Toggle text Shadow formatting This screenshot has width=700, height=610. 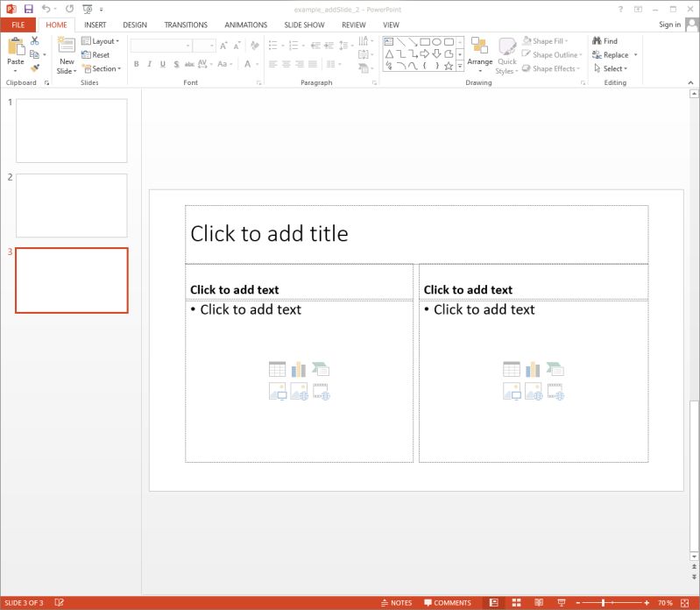coord(176,64)
